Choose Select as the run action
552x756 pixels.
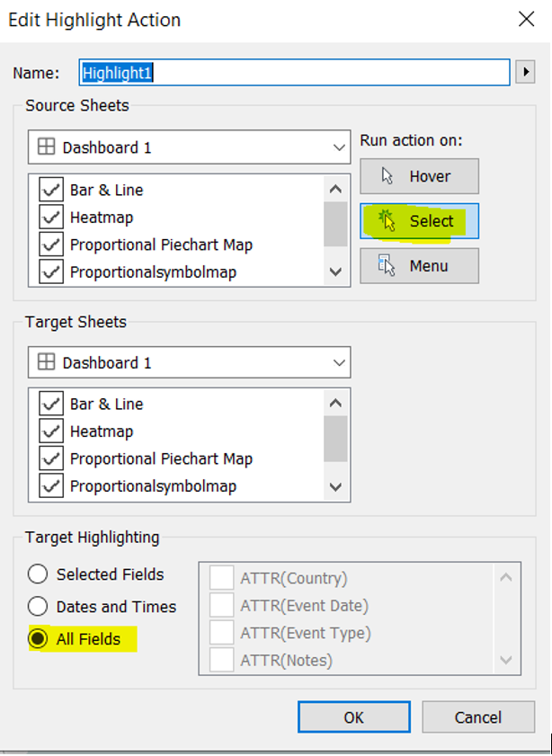pyautogui.click(x=419, y=221)
